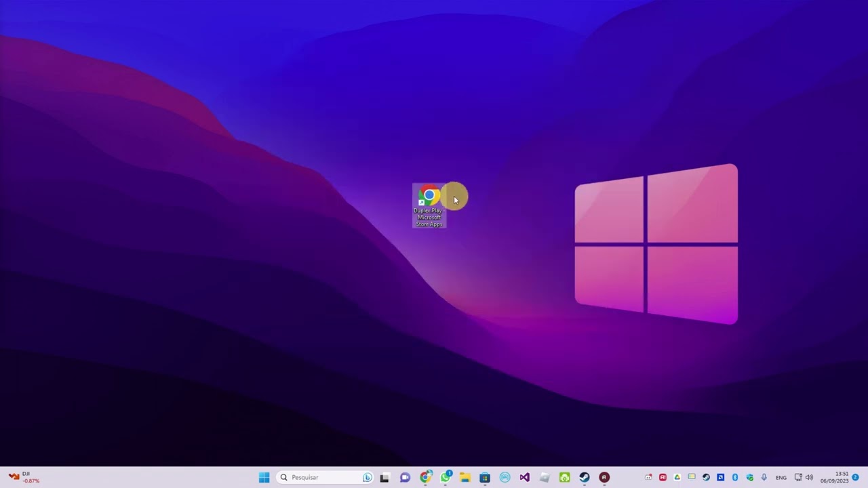Click the microphone tray icon
This screenshot has height=488, width=868.
coord(764,478)
